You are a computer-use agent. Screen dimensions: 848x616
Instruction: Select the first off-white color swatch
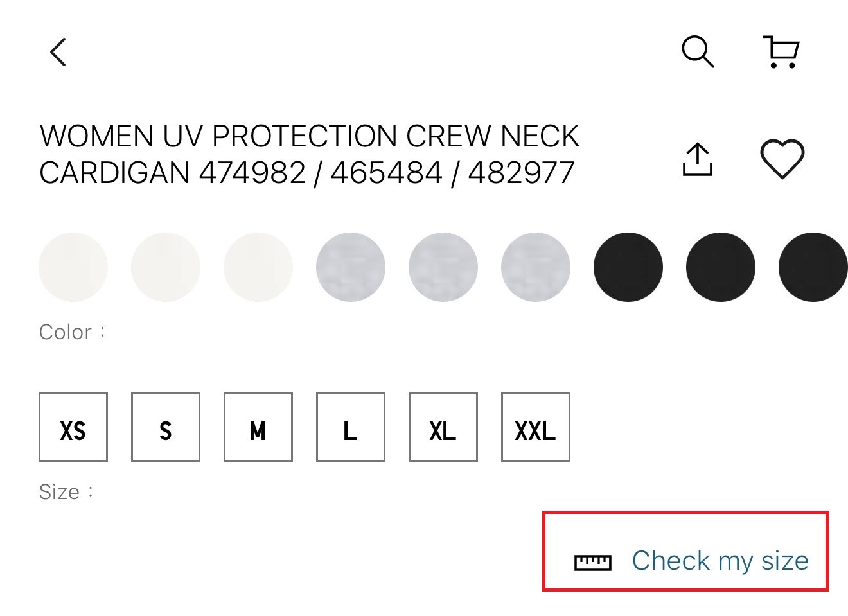coord(73,267)
